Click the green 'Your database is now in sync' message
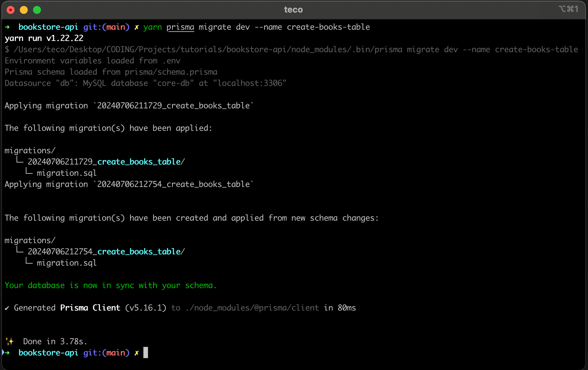Screen dimensions: 588x370 click(111, 285)
